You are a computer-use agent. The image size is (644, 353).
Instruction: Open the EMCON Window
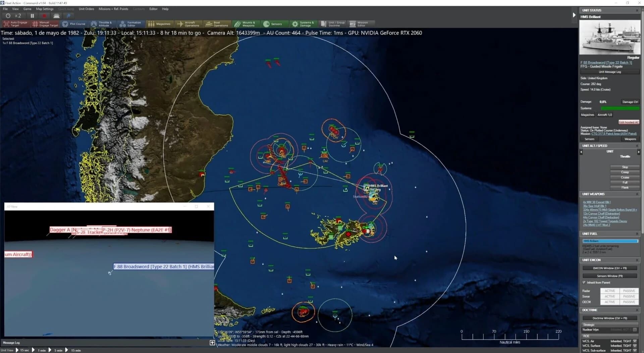coord(609,268)
